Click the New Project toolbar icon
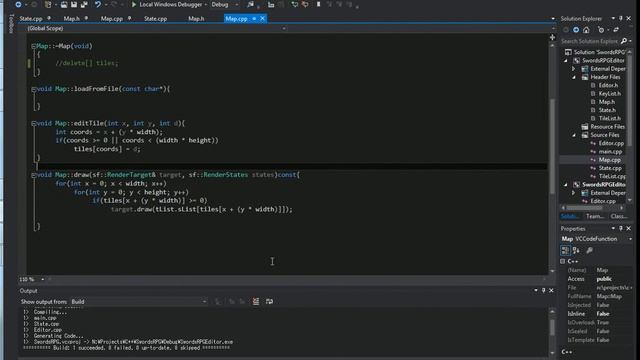The height and width of the screenshot is (360, 640). 48,4
